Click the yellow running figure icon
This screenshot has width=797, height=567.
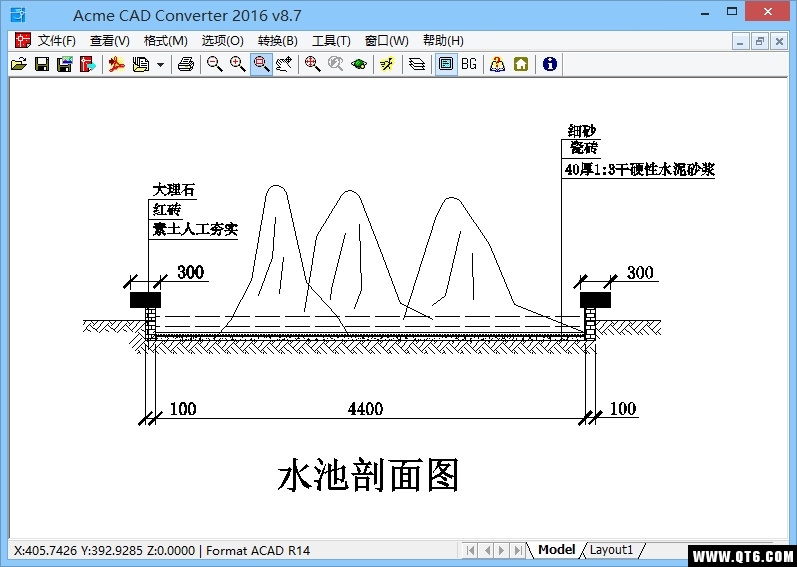[x=387, y=64]
